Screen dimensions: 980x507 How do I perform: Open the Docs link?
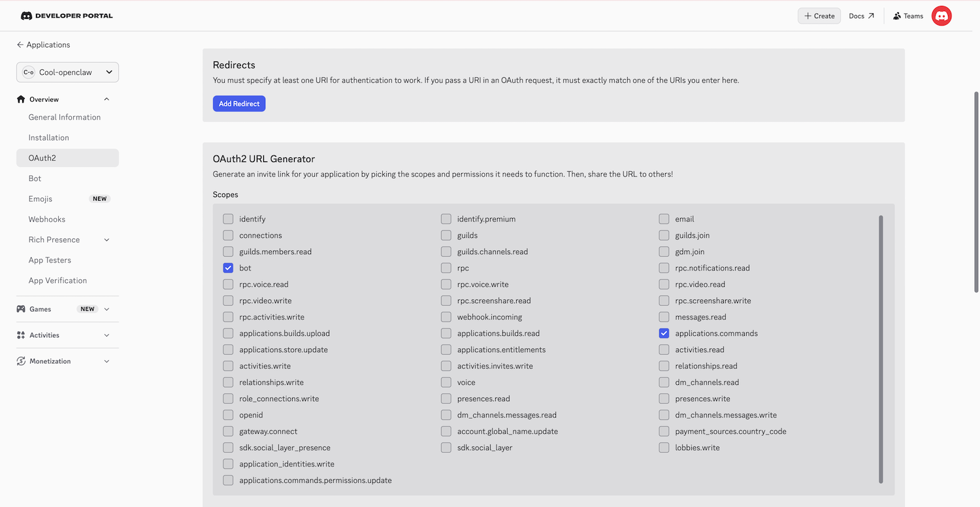coord(861,15)
